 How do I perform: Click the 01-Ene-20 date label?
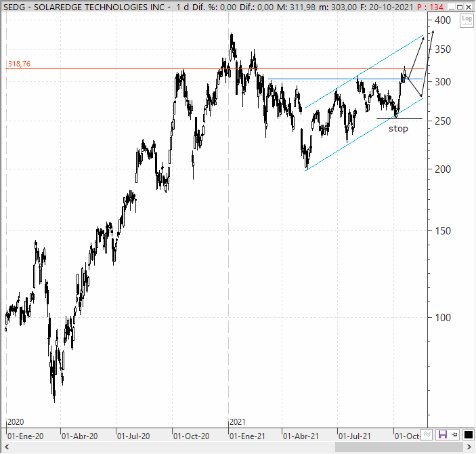(x=26, y=436)
